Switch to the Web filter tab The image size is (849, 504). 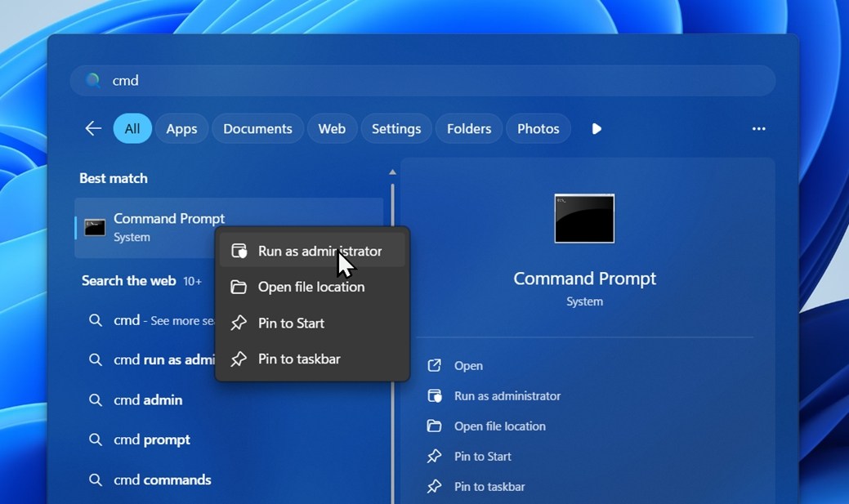tap(332, 128)
